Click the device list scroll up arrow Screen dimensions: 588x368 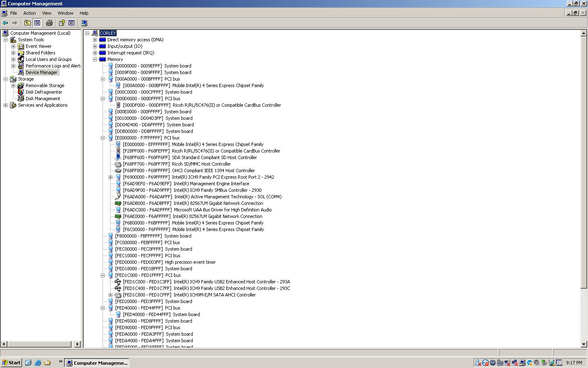click(584, 33)
